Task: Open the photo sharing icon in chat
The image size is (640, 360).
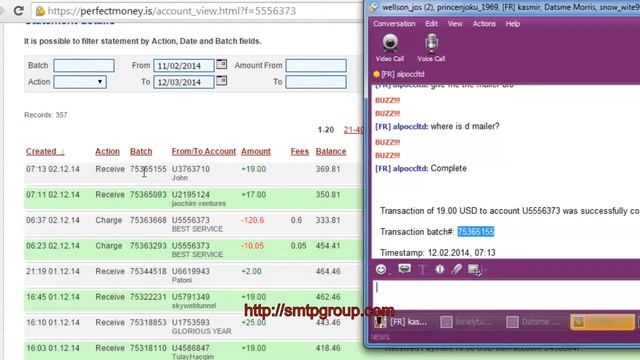Action: [474, 269]
